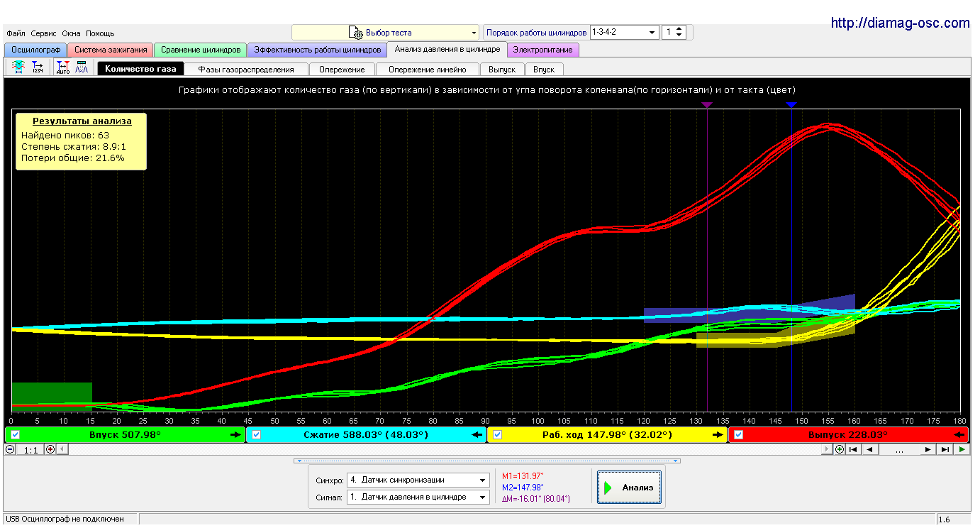Switch to the Осциллограф tab
Image resolution: width=980 pixels, height=528 pixels.
35,50
